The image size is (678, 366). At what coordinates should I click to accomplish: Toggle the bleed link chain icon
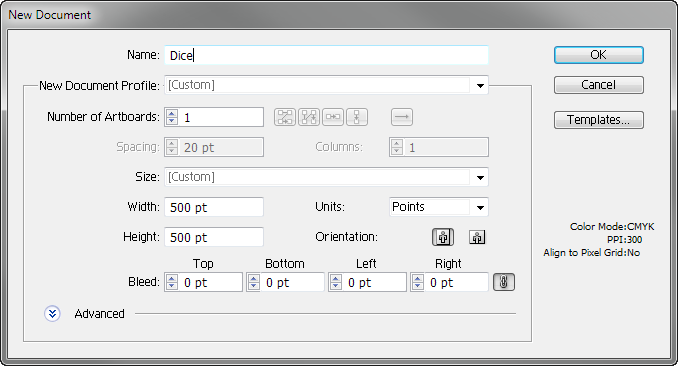[x=504, y=282]
